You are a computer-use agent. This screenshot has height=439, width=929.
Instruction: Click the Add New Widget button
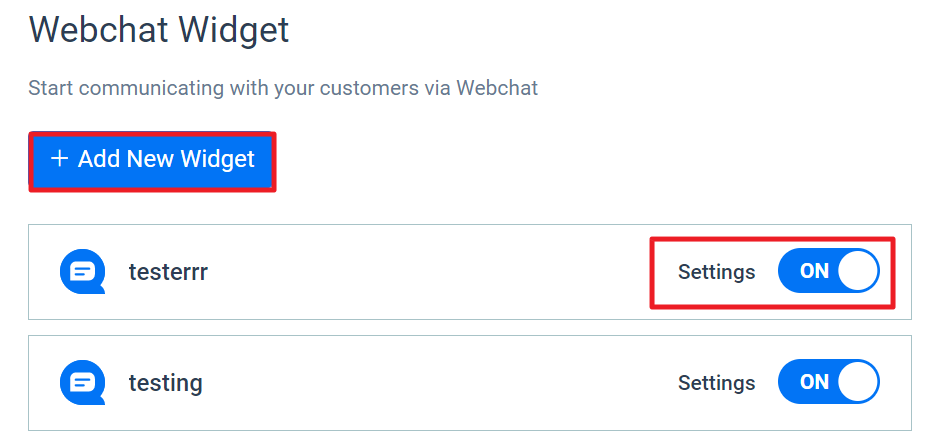(x=152, y=161)
